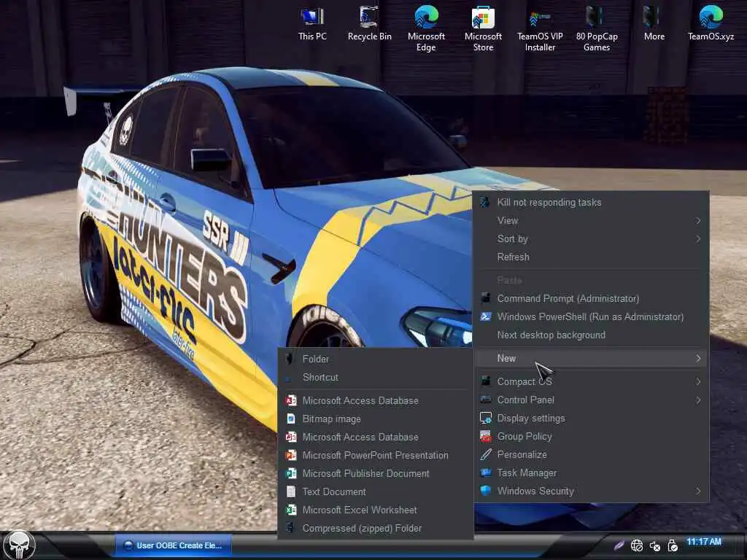The height and width of the screenshot is (560, 747).
Task: Expand the Sort by submenu arrow
Action: 698,238
